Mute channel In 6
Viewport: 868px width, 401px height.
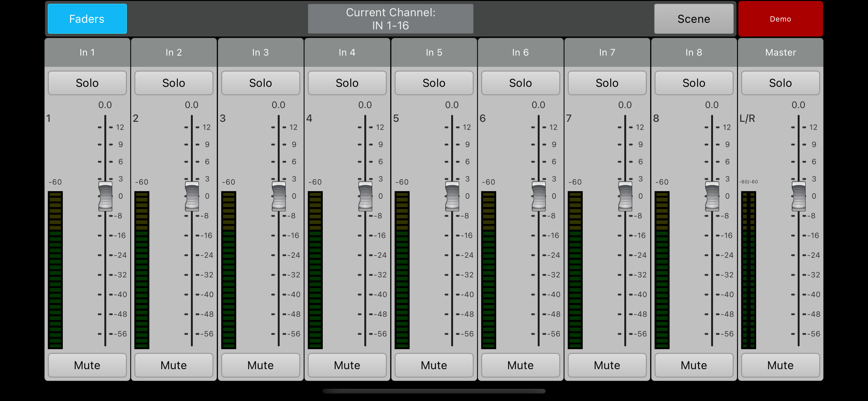(521, 365)
